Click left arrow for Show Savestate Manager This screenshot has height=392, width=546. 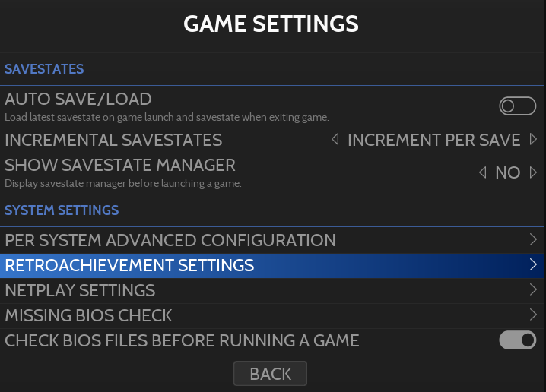click(483, 172)
